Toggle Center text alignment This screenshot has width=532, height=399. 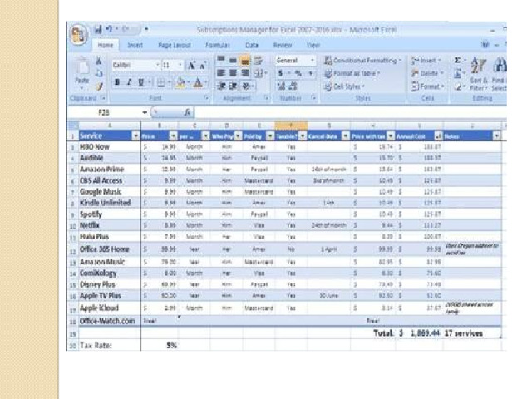pos(233,73)
